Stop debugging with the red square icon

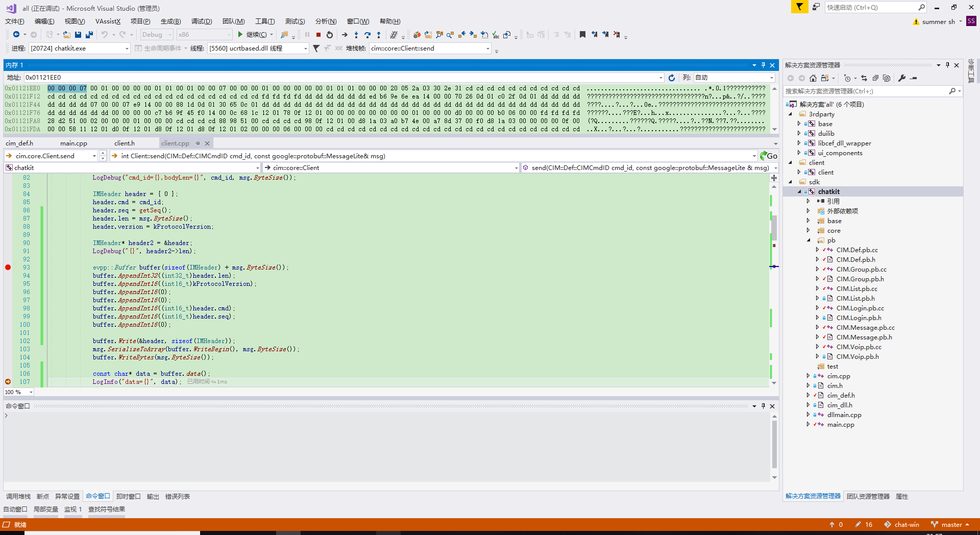pyautogui.click(x=318, y=35)
